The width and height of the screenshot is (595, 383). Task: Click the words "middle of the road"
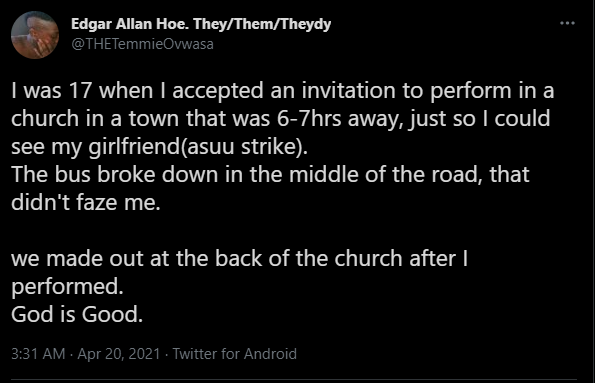click(x=386, y=175)
